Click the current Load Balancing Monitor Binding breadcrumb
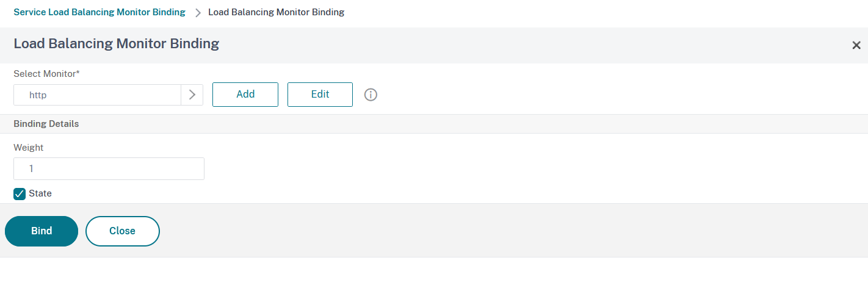The height and width of the screenshot is (288, 868). [276, 12]
